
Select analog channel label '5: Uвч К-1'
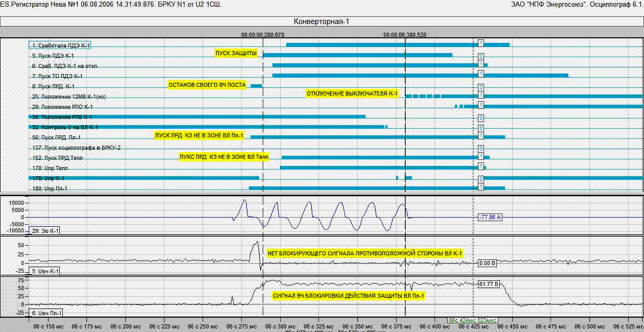45,271
